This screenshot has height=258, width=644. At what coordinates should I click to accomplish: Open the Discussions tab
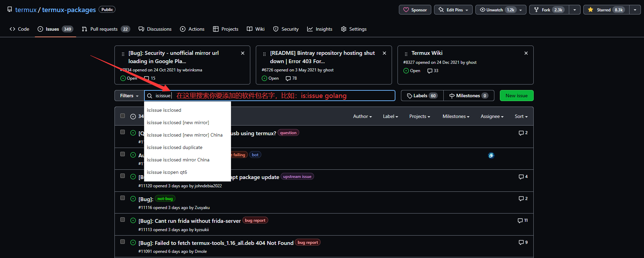coord(155,29)
